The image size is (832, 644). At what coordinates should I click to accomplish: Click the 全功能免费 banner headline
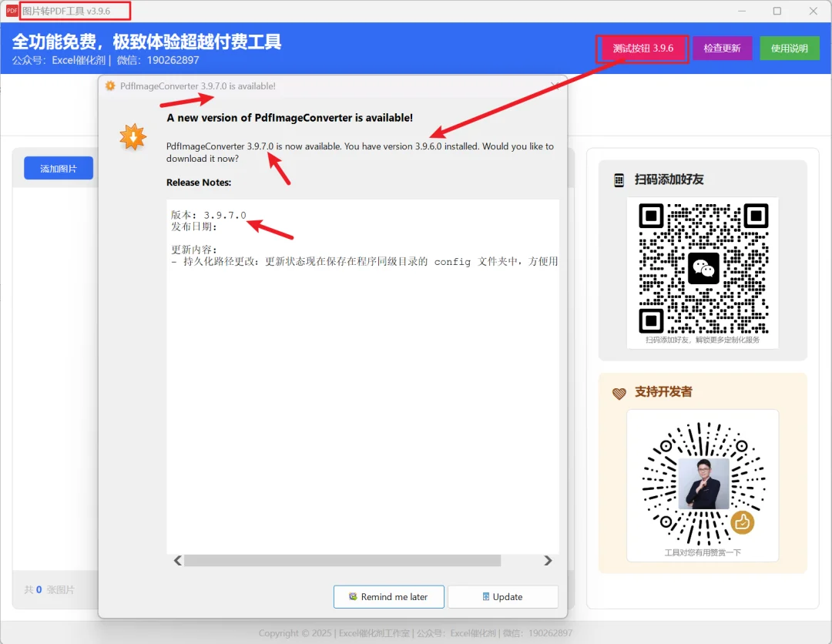(x=146, y=42)
